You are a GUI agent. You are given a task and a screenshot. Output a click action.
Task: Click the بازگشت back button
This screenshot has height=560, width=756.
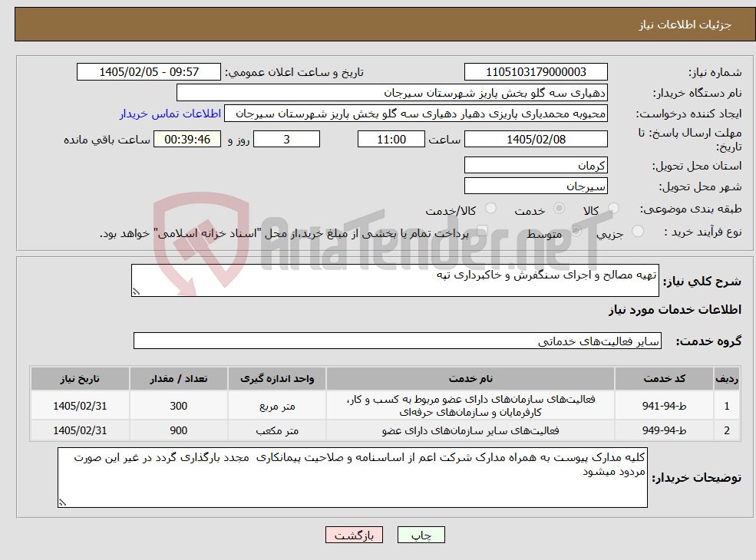pos(354,535)
